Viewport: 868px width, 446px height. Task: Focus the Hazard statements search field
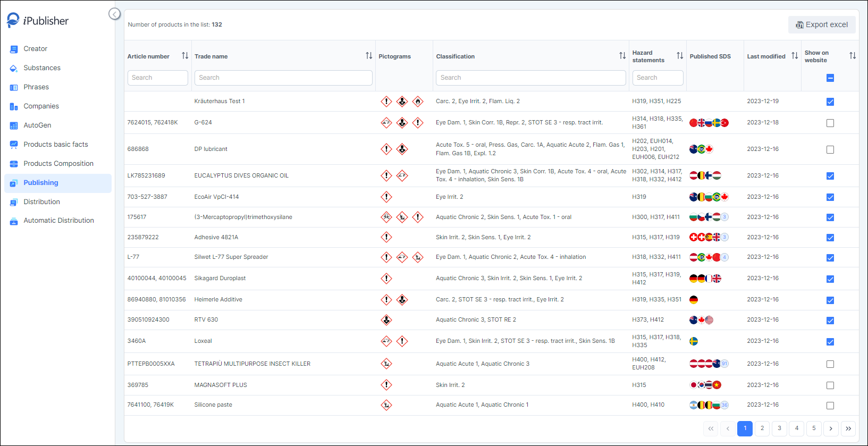(x=658, y=78)
